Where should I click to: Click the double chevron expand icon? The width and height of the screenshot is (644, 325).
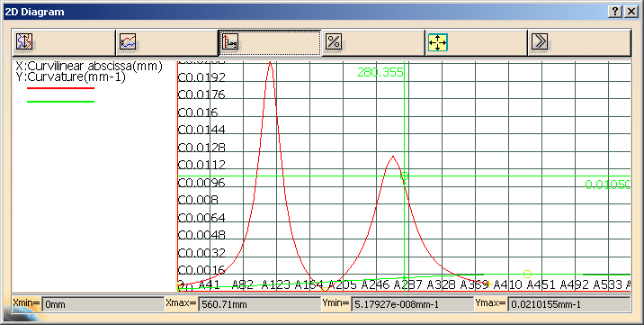pos(540,42)
